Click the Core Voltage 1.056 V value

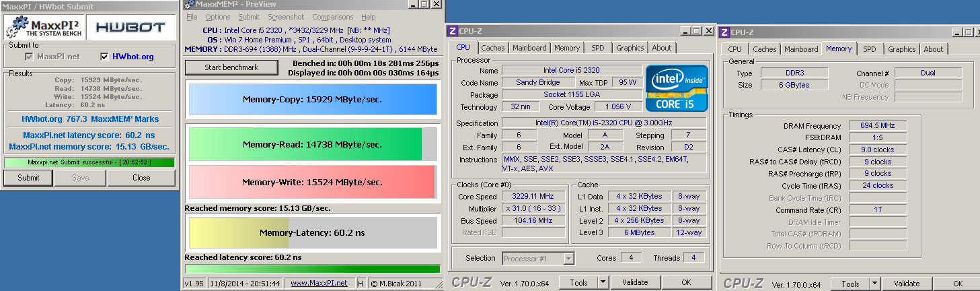coord(618,106)
